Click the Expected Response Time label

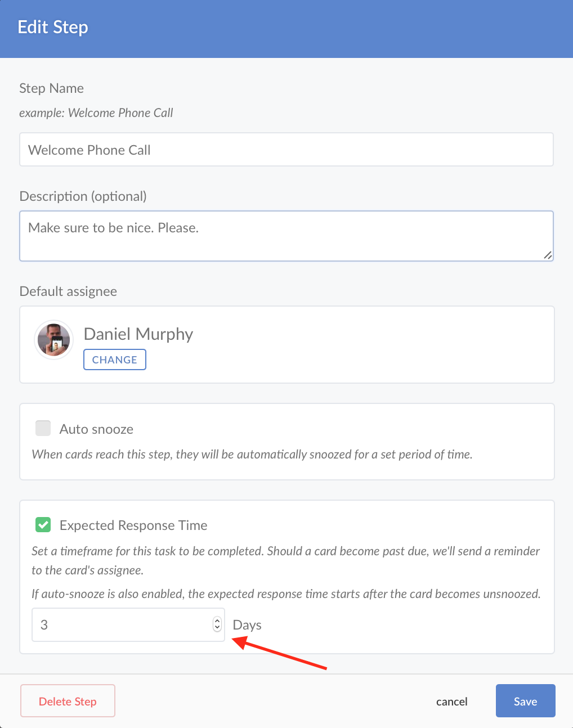pyautogui.click(x=133, y=525)
